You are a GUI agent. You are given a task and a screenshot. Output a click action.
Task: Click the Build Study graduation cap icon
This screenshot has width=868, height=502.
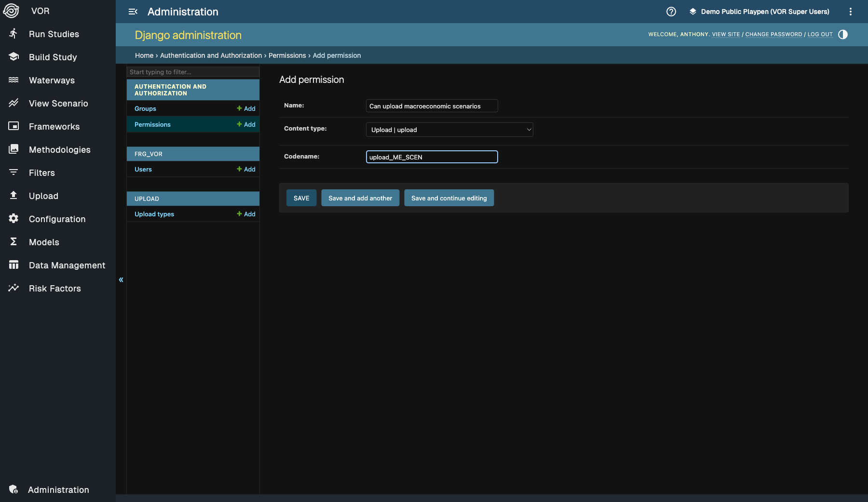14,57
